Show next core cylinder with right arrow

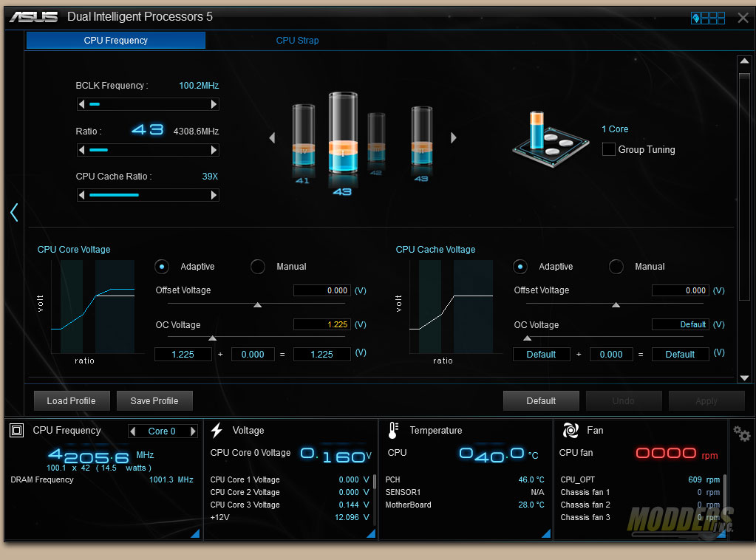coord(453,138)
